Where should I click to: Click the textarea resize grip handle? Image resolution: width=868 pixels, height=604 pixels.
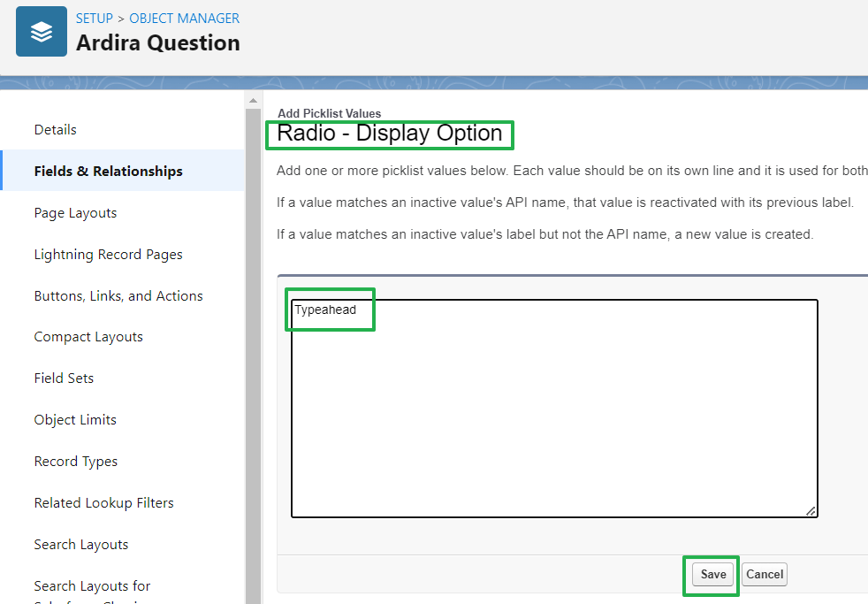(x=811, y=510)
